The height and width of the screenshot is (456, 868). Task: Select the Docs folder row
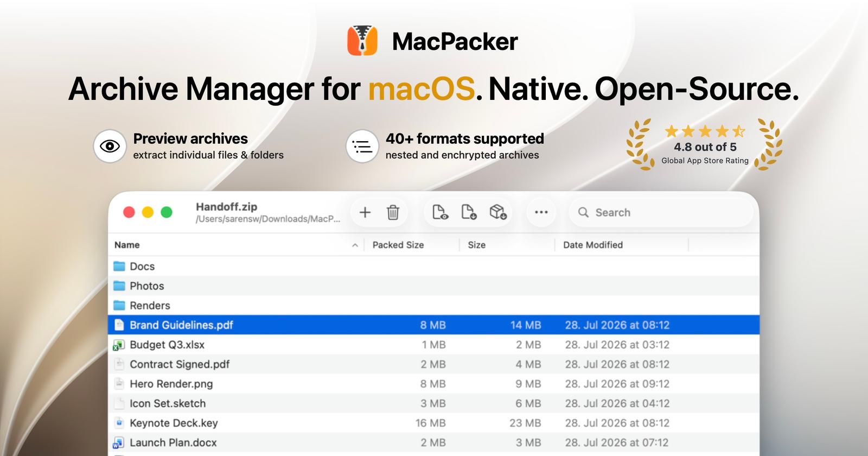(433, 267)
